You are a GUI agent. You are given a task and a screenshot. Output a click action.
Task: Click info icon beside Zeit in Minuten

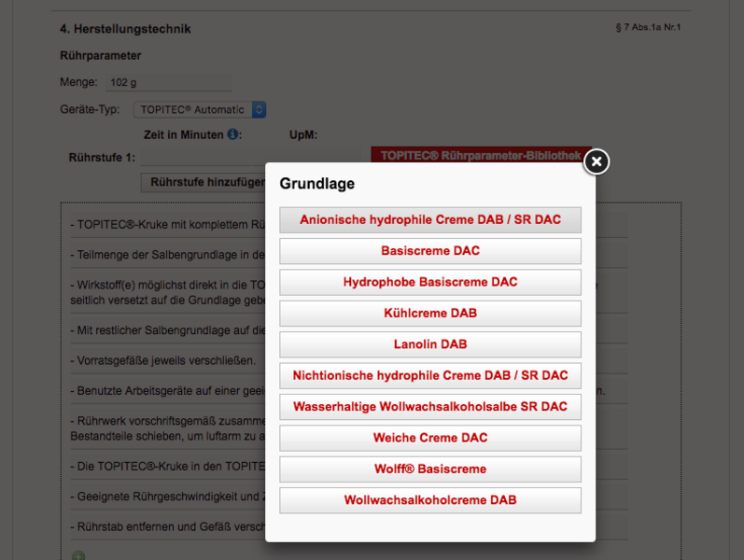pos(233,135)
